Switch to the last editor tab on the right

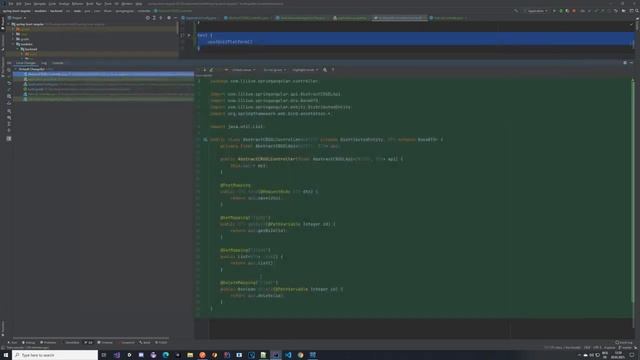(448, 18)
